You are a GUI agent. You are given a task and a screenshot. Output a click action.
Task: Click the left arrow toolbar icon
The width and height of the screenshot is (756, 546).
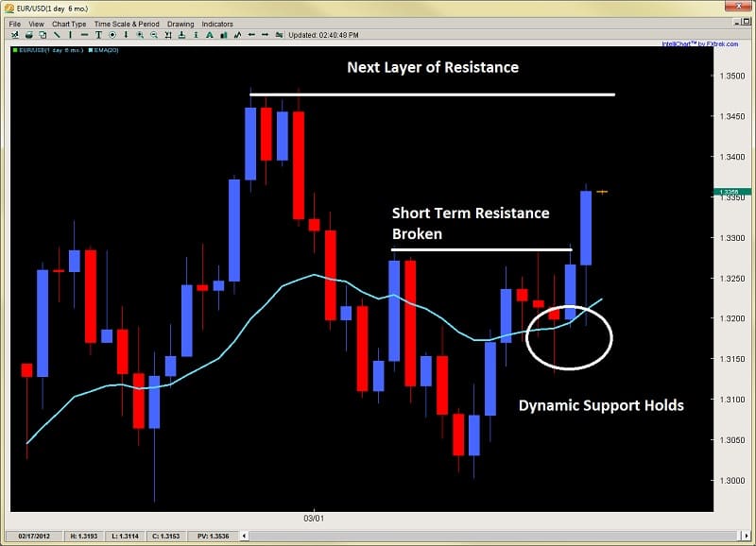pyautogui.click(x=251, y=35)
